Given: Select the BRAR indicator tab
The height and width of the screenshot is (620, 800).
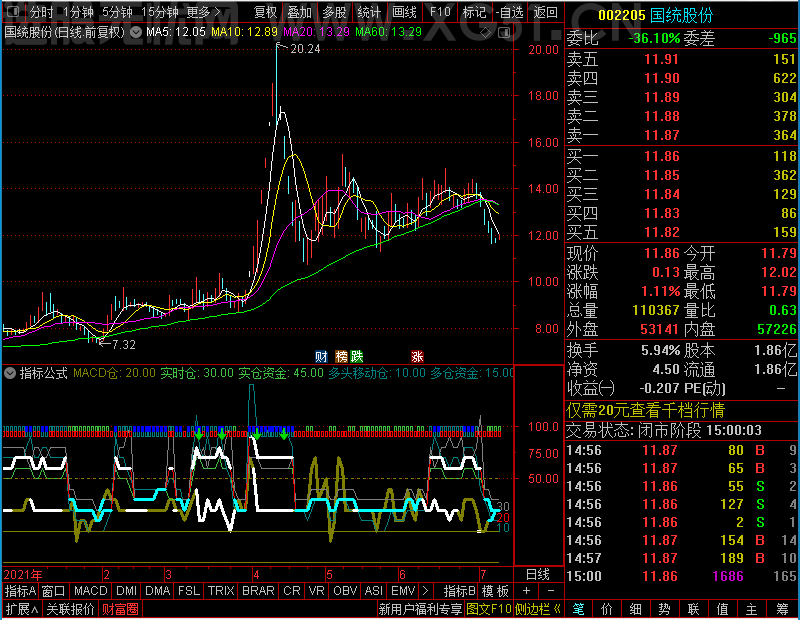Looking at the screenshot, I should [x=258, y=590].
